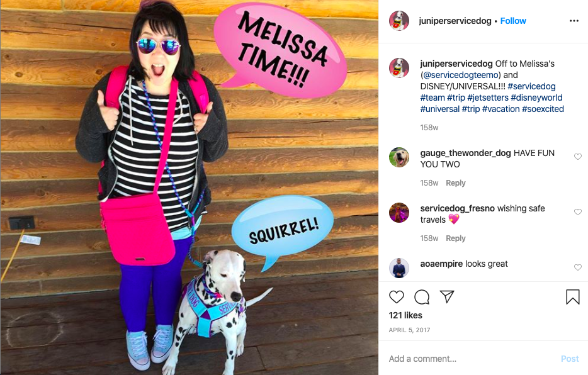This screenshot has height=375, width=588.
Task: Like servicedog_fresno's comment
Action: click(578, 212)
